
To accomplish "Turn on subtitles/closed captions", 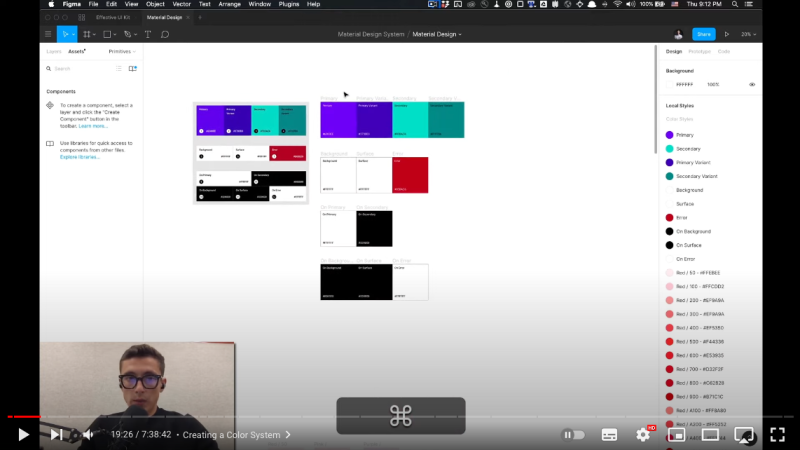I will pyautogui.click(x=609, y=435).
